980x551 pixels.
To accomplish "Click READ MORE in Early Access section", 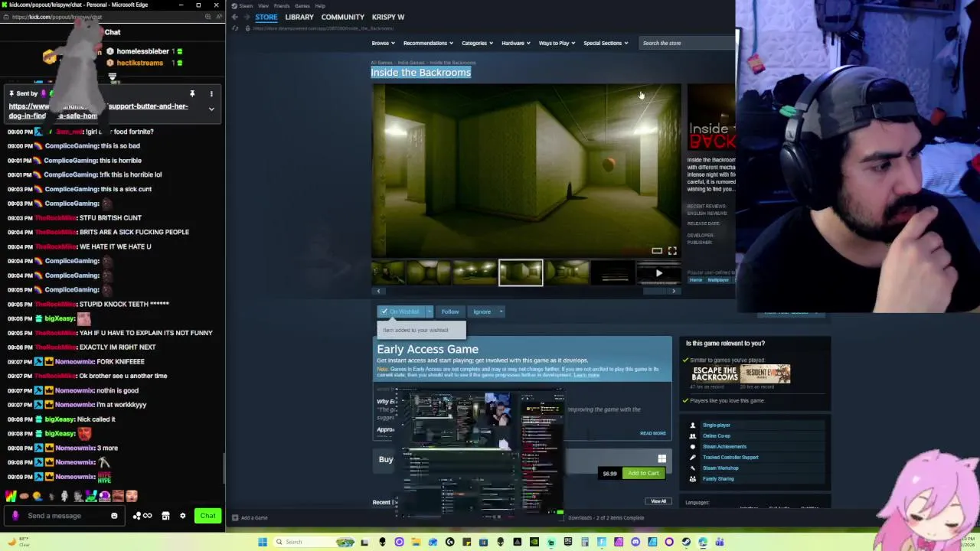I will coord(653,433).
